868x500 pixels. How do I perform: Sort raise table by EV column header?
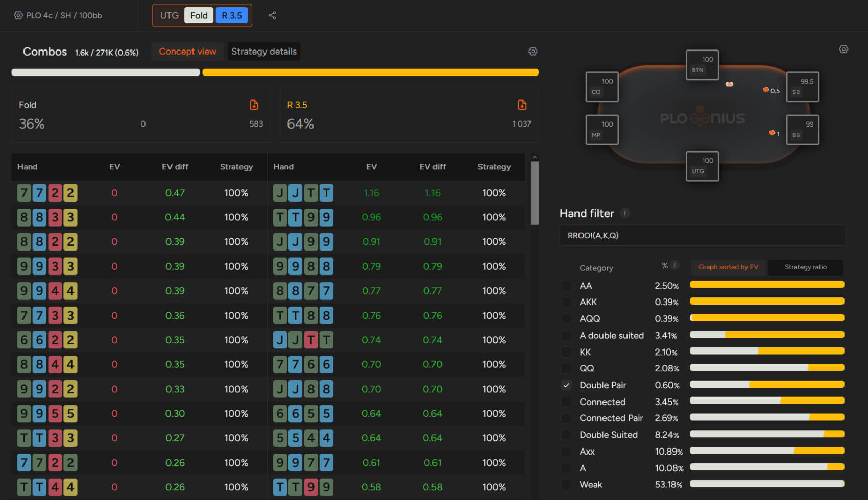click(x=371, y=167)
